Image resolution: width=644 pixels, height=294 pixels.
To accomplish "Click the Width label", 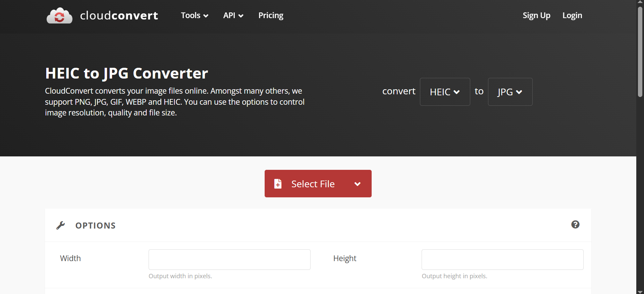I will coord(70,258).
